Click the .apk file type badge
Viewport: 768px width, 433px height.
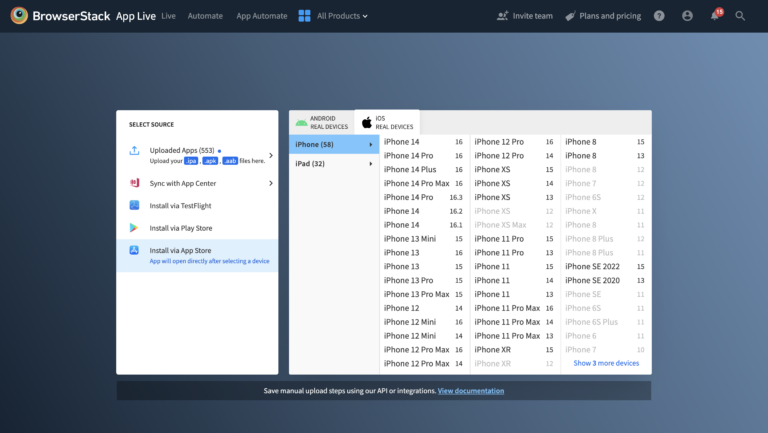pos(210,161)
